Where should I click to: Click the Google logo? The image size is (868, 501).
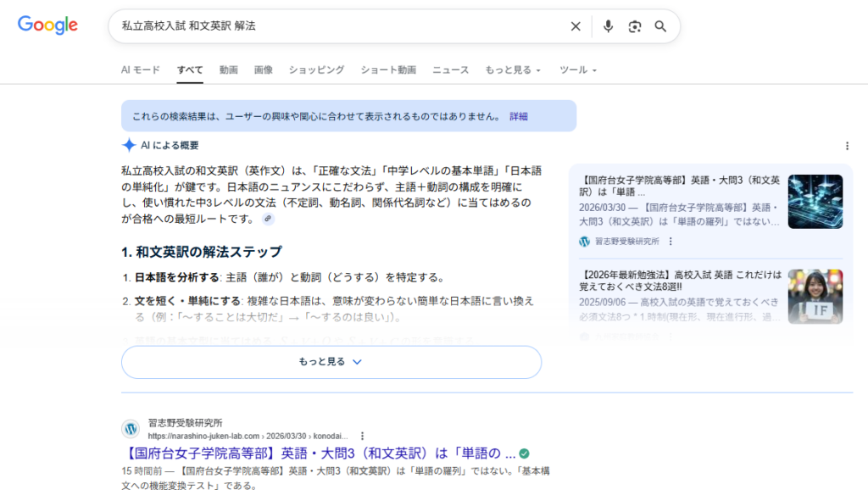(x=47, y=25)
